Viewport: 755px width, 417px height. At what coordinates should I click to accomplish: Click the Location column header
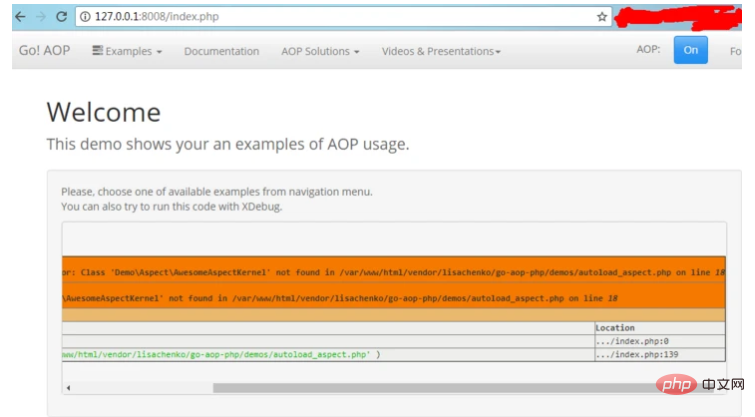(x=614, y=327)
